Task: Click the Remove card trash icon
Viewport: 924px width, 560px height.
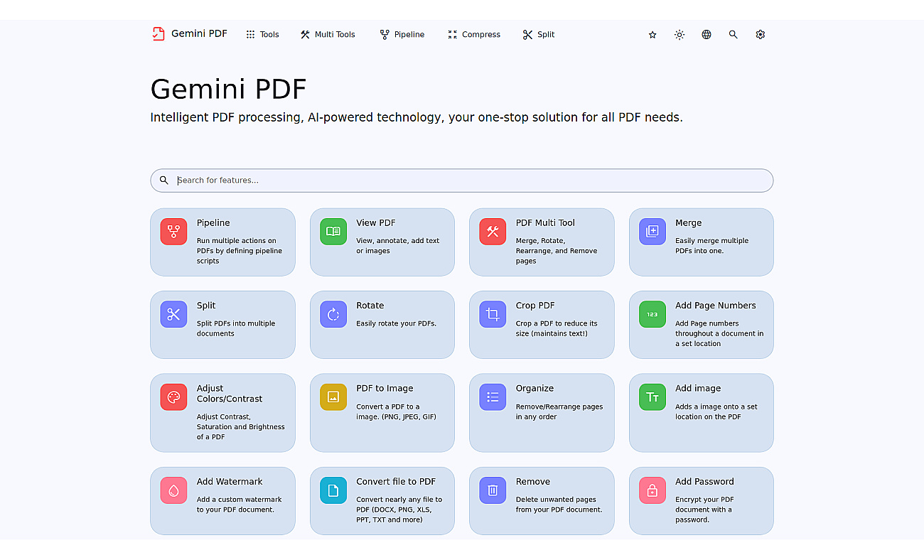Action: [x=493, y=490]
